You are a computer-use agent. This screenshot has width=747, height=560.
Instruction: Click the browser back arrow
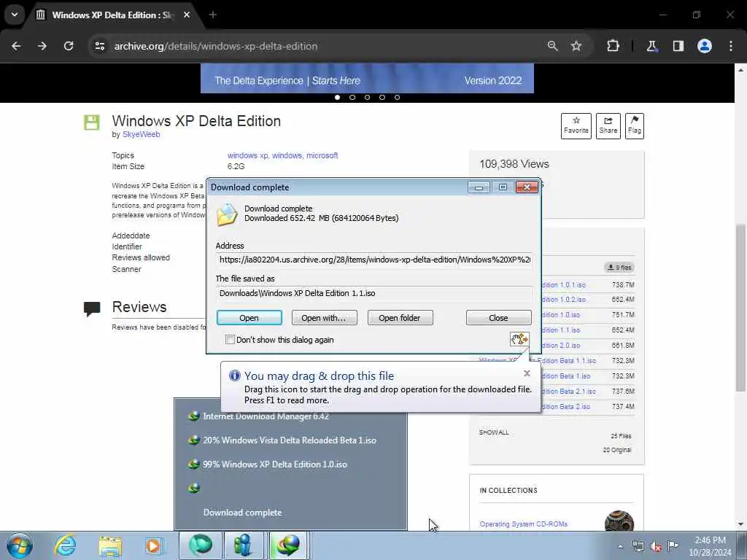16,46
